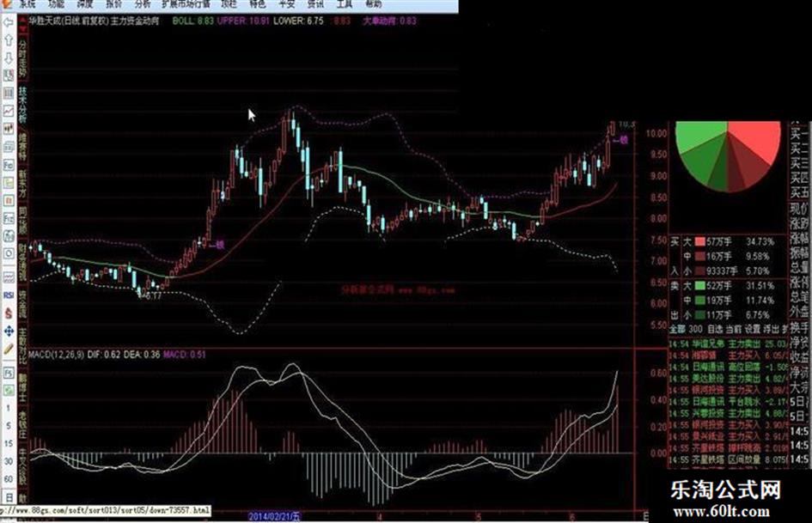
Task: Click the down arrow icon in left toolbar
Action: click(x=9, y=58)
